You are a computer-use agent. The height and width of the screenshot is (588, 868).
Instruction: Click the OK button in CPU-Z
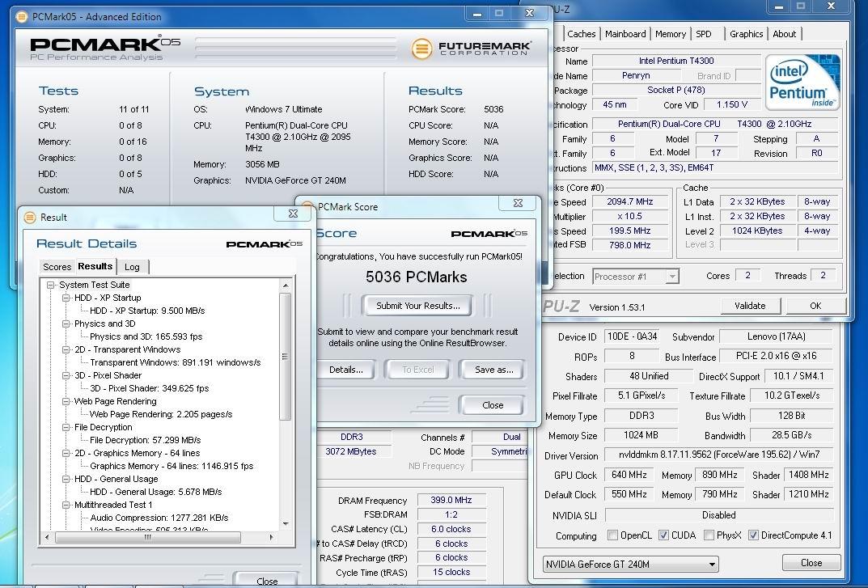click(x=816, y=306)
